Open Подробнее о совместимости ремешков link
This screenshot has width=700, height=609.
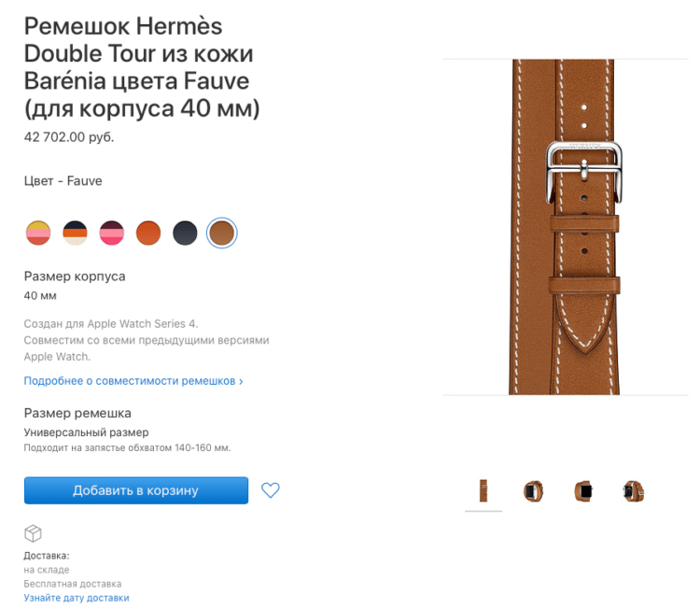point(133,381)
